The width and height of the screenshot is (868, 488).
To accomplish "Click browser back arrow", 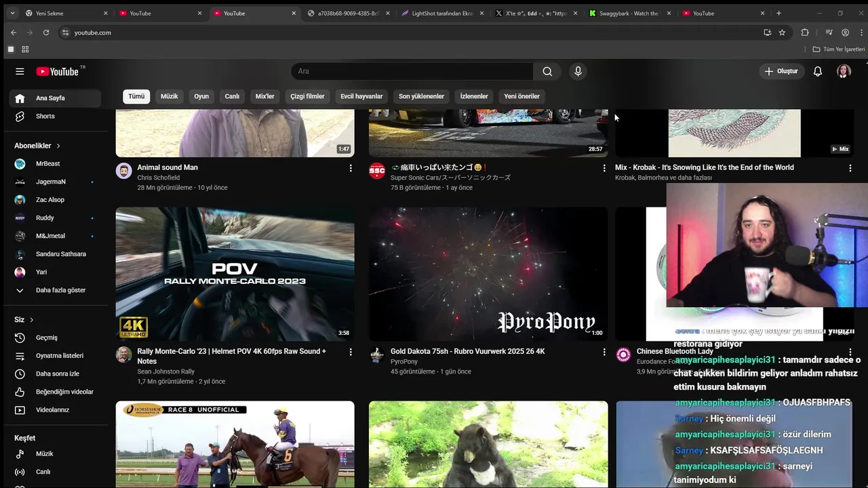I will [13, 33].
